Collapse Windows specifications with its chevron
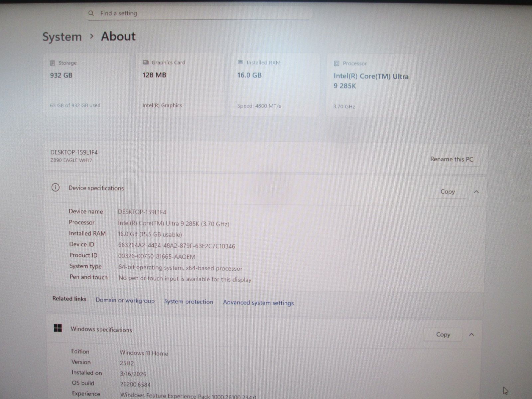 click(x=471, y=334)
